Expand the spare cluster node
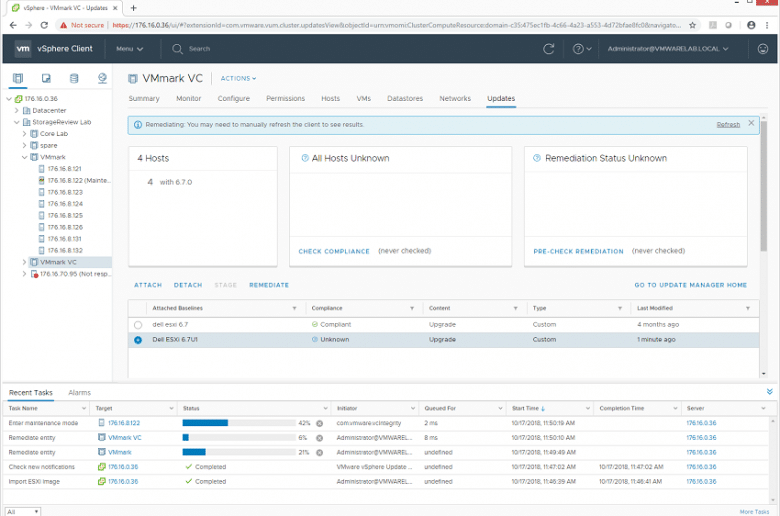The image size is (780, 516). coord(24,145)
